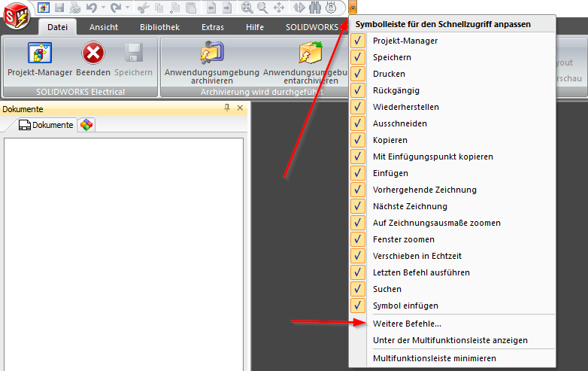Click the red Beenden icon
This screenshot has height=371, width=588.
[x=92, y=55]
